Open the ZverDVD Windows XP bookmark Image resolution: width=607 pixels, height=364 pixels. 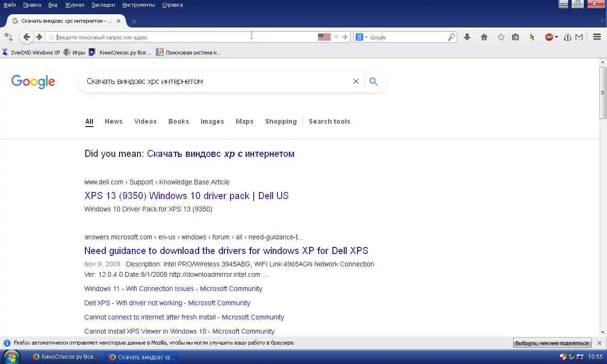click(31, 53)
